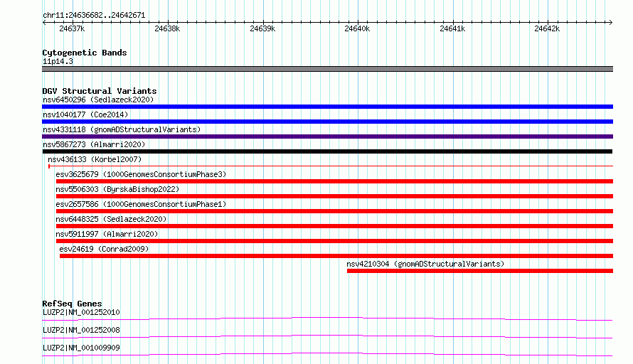Viewport: 633px width, 364px height.
Task: Click the nsv6450296 (Sedlazeck2020) variant label
Action: [98, 100]
